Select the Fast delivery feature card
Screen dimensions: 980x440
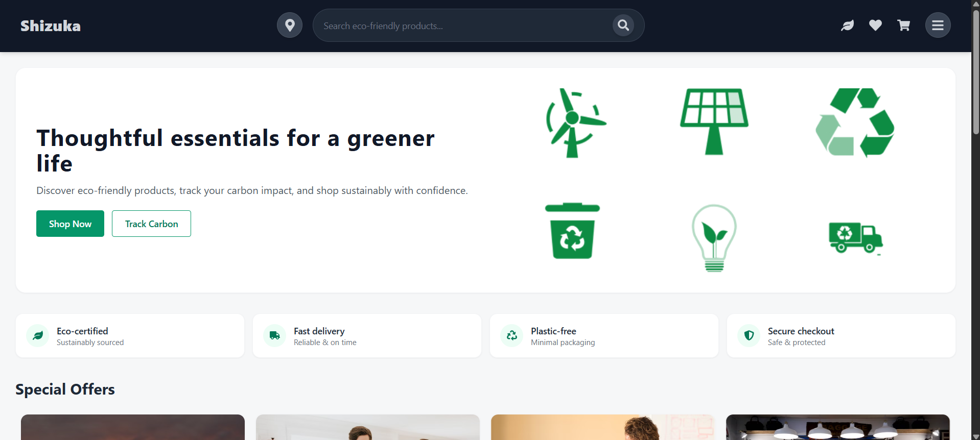(367, 336)
